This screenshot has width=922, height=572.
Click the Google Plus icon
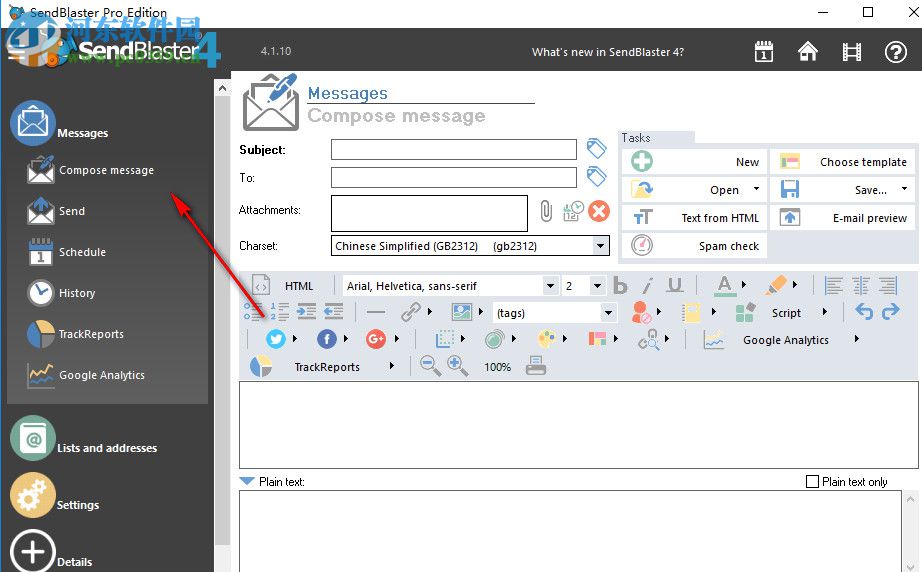376,339
